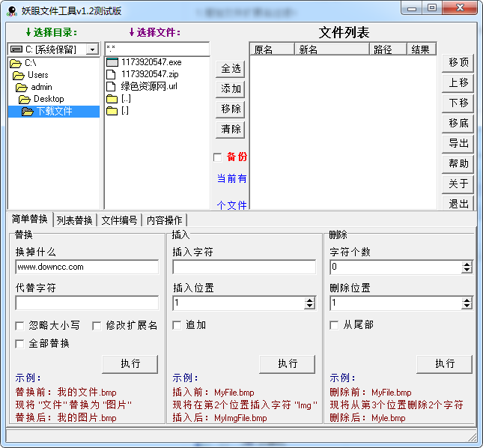Increase the 插入位置 spinner value
This screenshot has width=483, height=448.
coord(310,300)
